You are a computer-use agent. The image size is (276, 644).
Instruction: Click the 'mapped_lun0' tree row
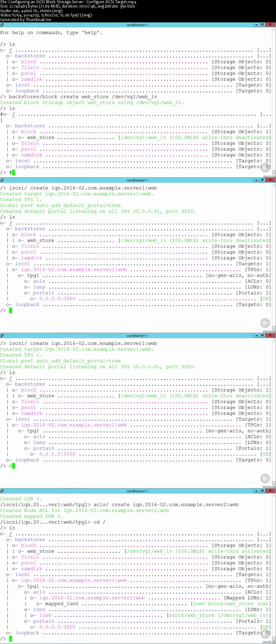(x=153, y=604)
